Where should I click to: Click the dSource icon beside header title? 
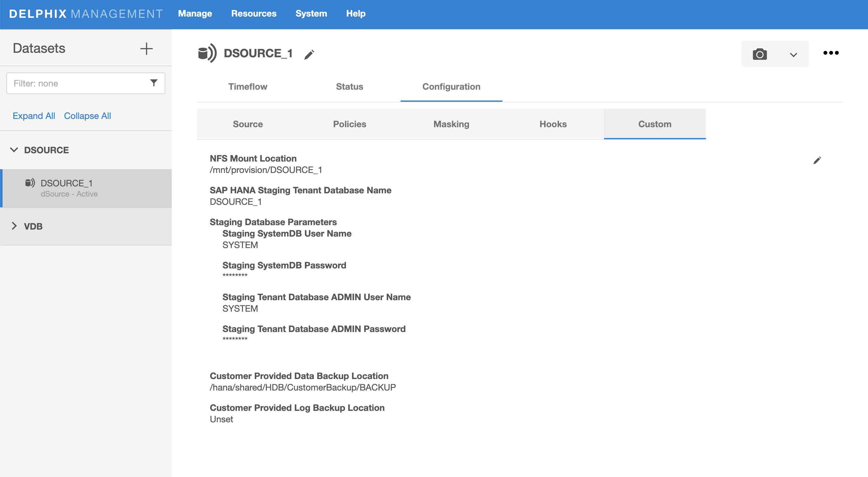click(207, 53)
